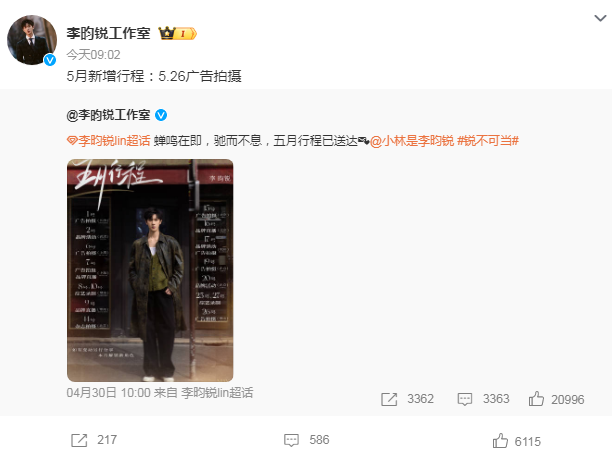
Task: Click the blue verified badge beside @李昀锐工作室
Action: click(x=161, y=115)
